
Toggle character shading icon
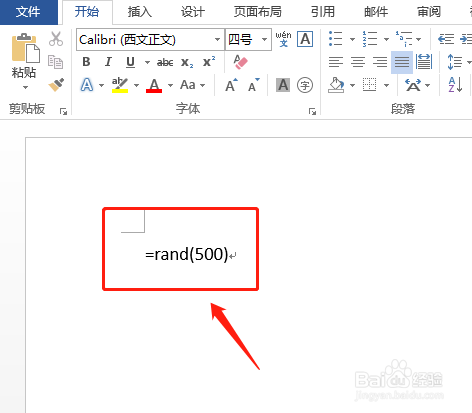tap(283, 85)
